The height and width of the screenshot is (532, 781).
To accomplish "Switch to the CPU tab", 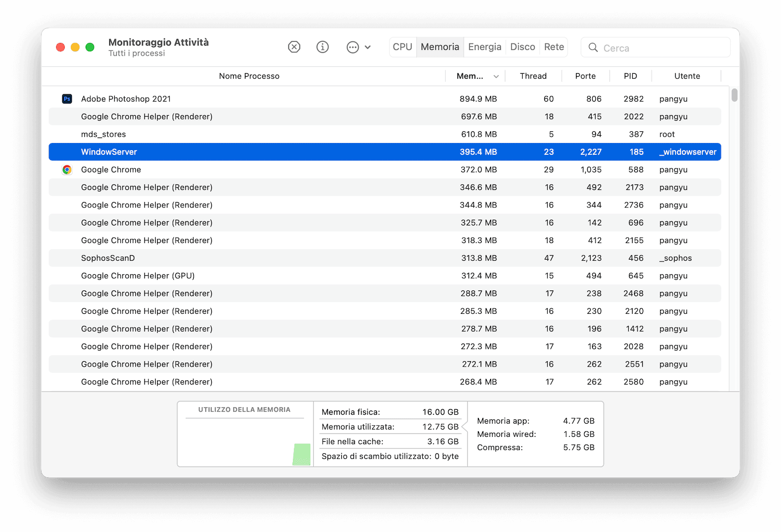I will tap(402, 46).
